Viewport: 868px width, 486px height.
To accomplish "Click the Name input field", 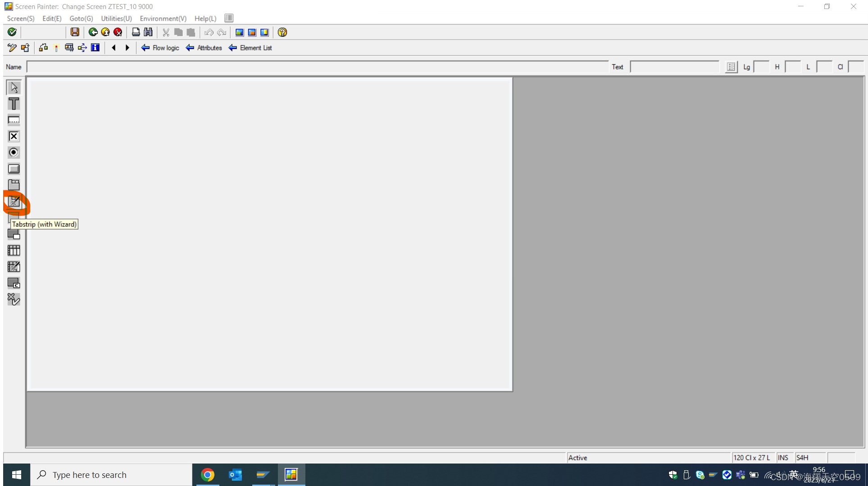I will (x=180, y=67).
